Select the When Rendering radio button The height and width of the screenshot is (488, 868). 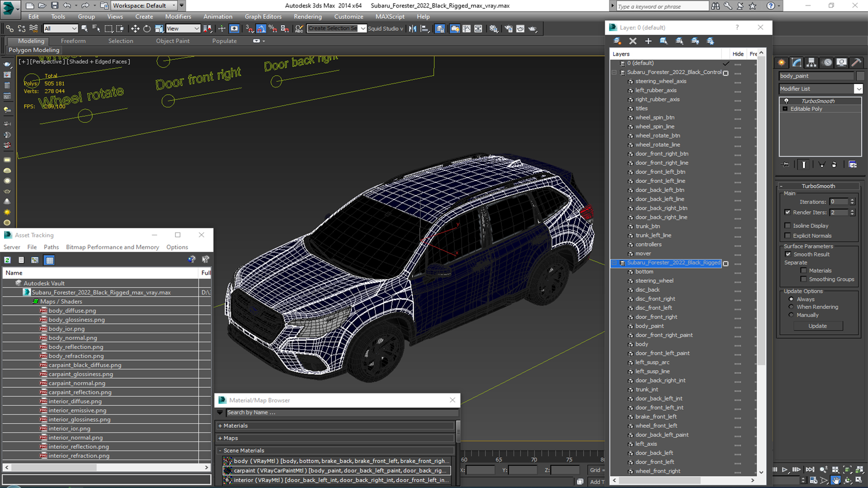pos(791,307)
